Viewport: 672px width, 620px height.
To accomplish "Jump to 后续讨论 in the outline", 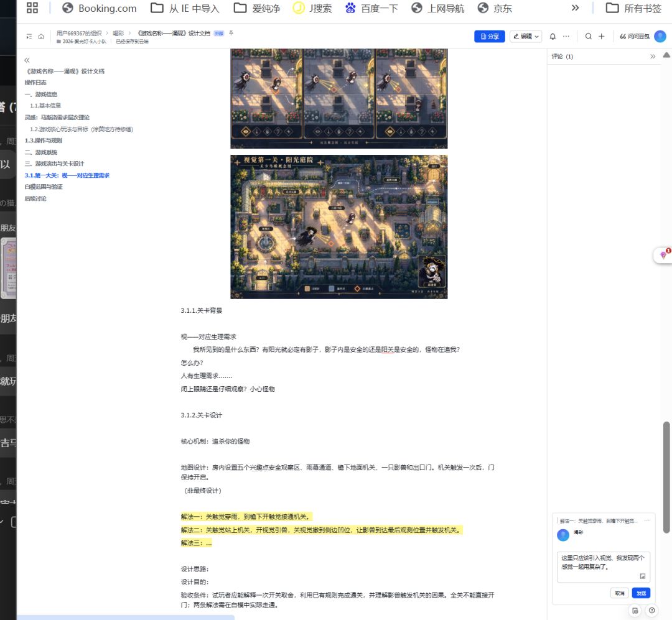I will point(35,198).
